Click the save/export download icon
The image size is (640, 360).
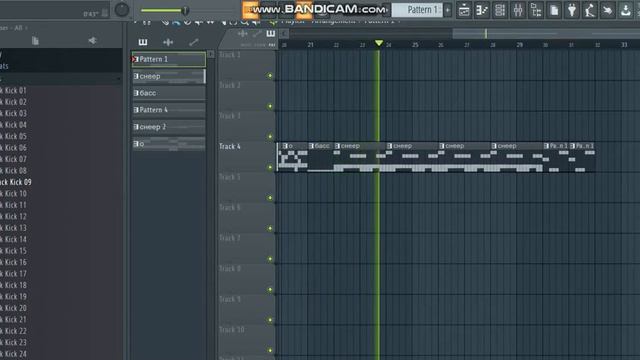626,10
